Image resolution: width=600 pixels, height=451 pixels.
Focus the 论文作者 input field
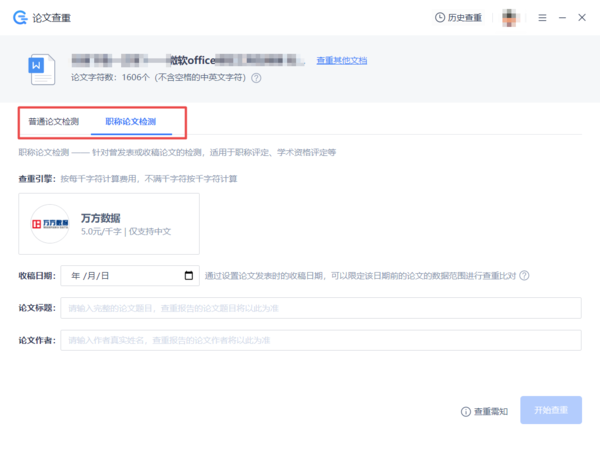click(x=320, y=341)
